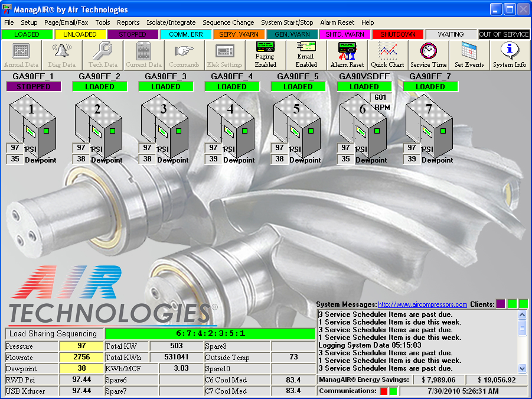Viewport: 532px width, 399px height.
Task: Toggle the Paging Enabled pager icon
Action: pyautogui.click(x=265, y=55)
